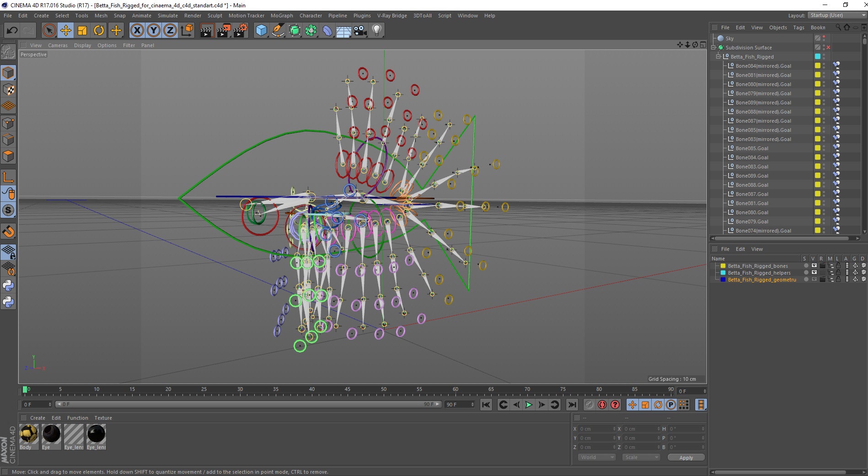The height and width of the screenshot is (476, 868).
Task: Open the Subdivision Surface generators icon
Action: coord(295,31)
